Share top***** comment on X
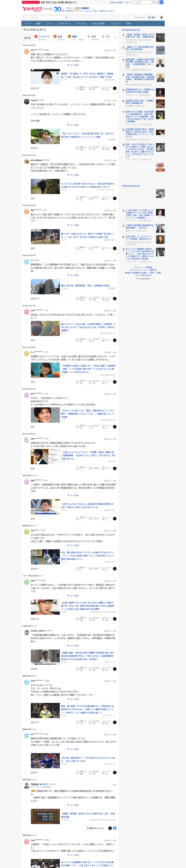Viewport: 186px width, 868px height. coord(115,619)
